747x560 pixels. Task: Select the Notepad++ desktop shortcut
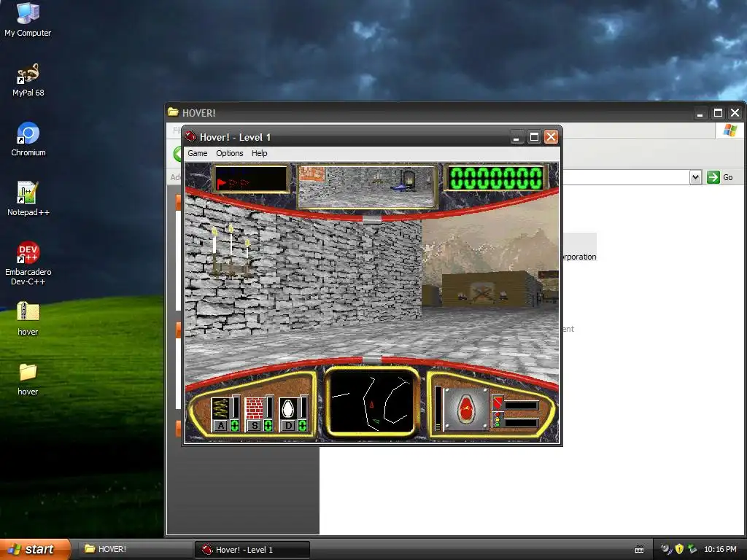click(x=28, y=199)
